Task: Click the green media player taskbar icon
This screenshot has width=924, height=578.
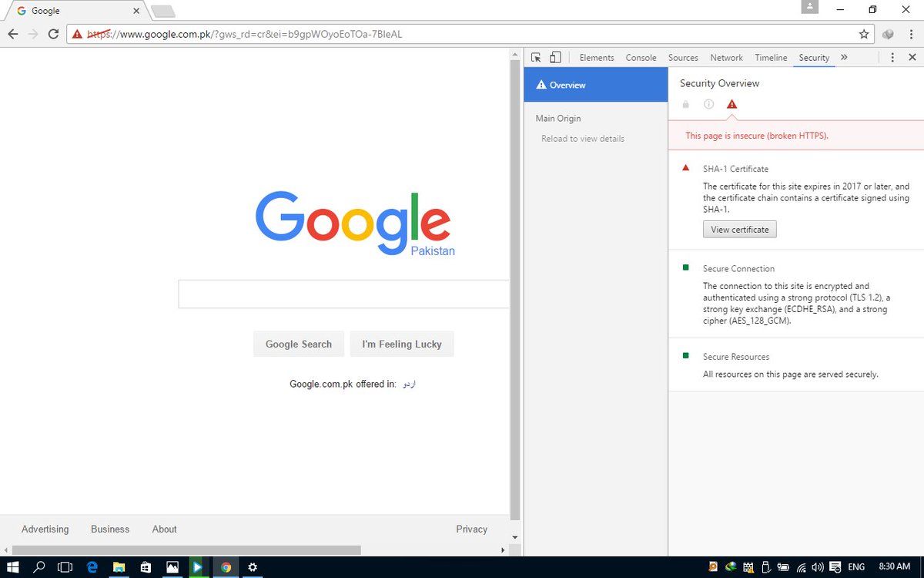Action: click(198, 567)
